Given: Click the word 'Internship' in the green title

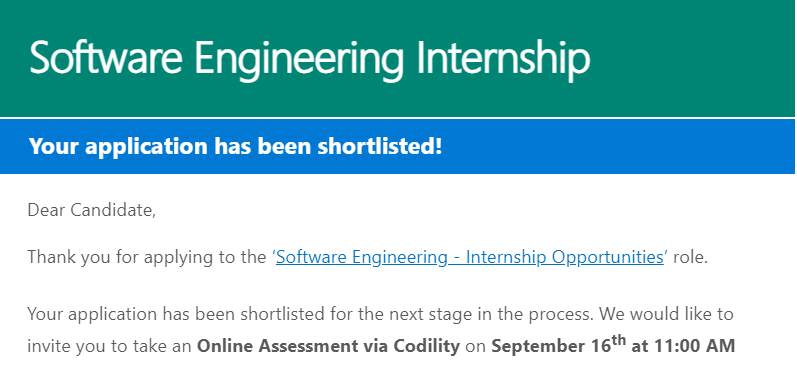Looking at the screenshot, I should (x=504, y=59).
